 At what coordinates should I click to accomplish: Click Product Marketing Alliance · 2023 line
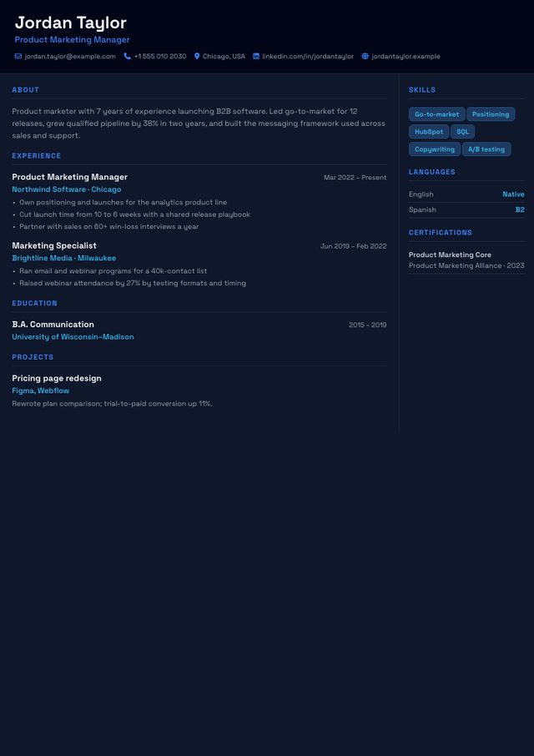[x=466, y=265]
